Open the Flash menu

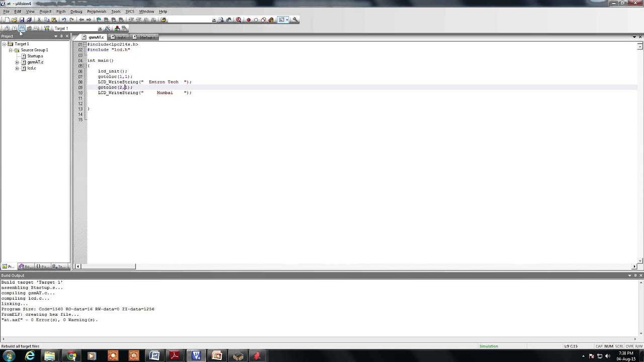[61, 11]
